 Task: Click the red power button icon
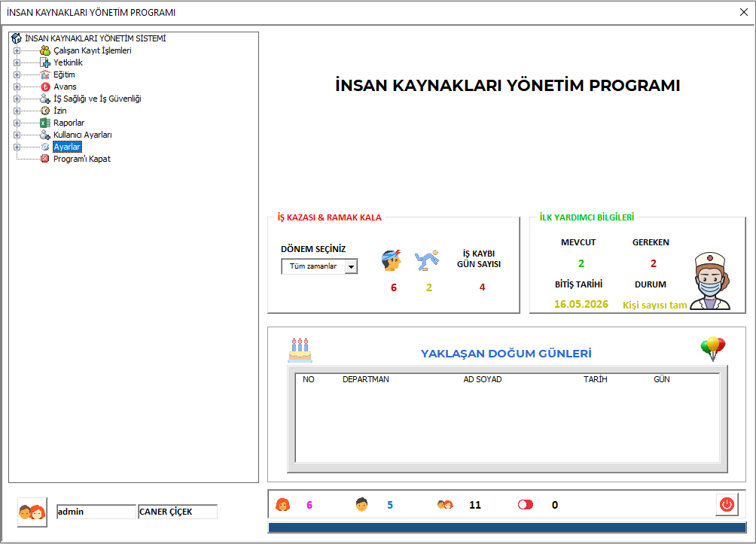pos(727,504)
